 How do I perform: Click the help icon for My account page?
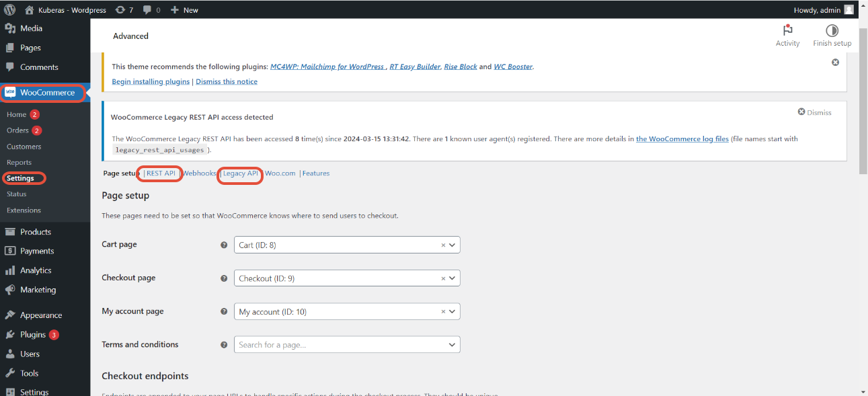224,312
